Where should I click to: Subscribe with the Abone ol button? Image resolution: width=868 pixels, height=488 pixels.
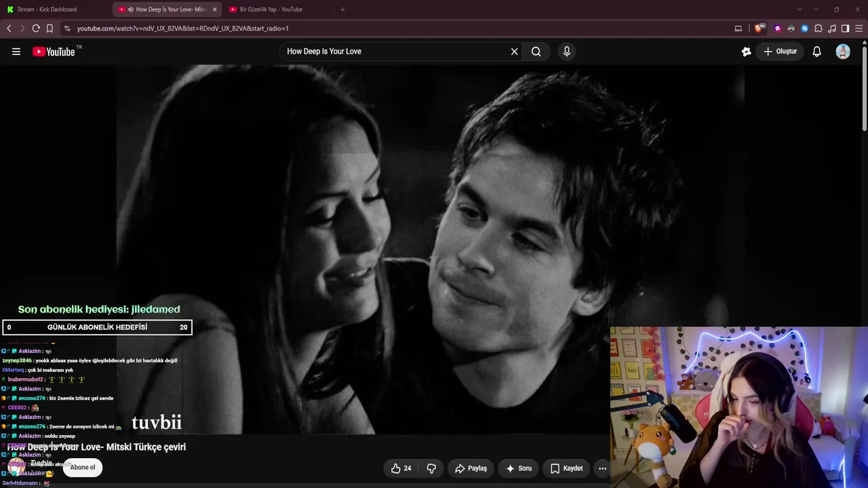83,467
